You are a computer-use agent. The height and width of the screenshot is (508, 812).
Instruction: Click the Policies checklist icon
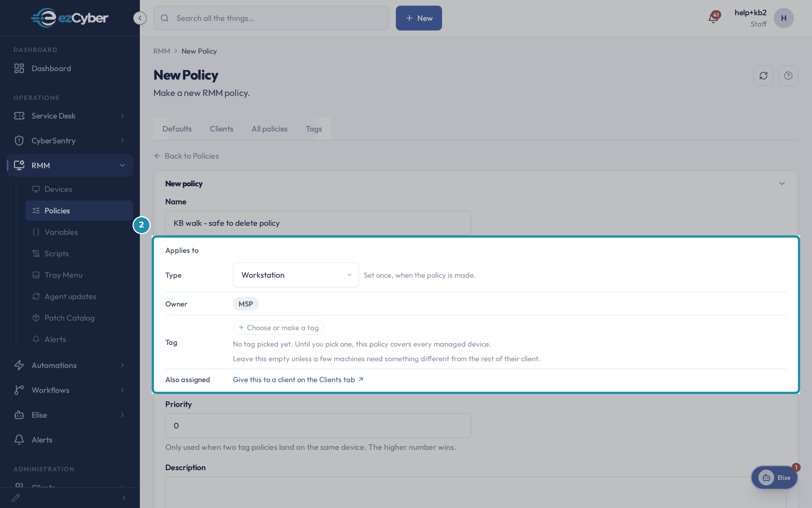(36, 211)
